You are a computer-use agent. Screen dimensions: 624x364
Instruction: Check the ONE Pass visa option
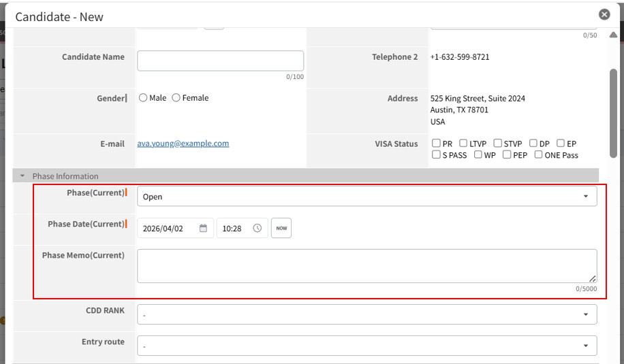(538, 155)
